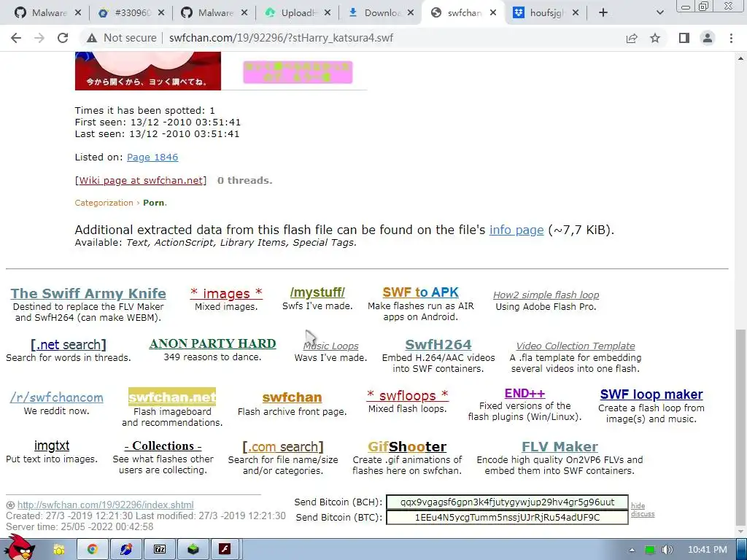Open the file's info page link
The image size is (747, 560).
tap(516, 230)
